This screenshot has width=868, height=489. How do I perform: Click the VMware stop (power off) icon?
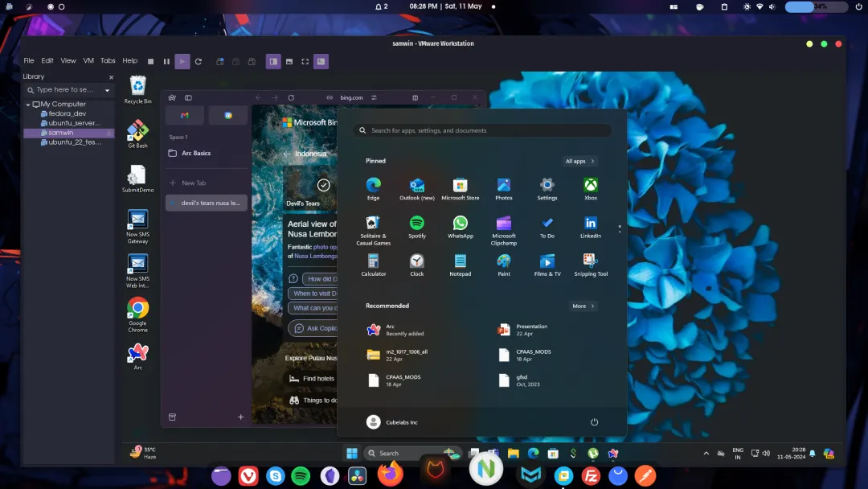150,61
